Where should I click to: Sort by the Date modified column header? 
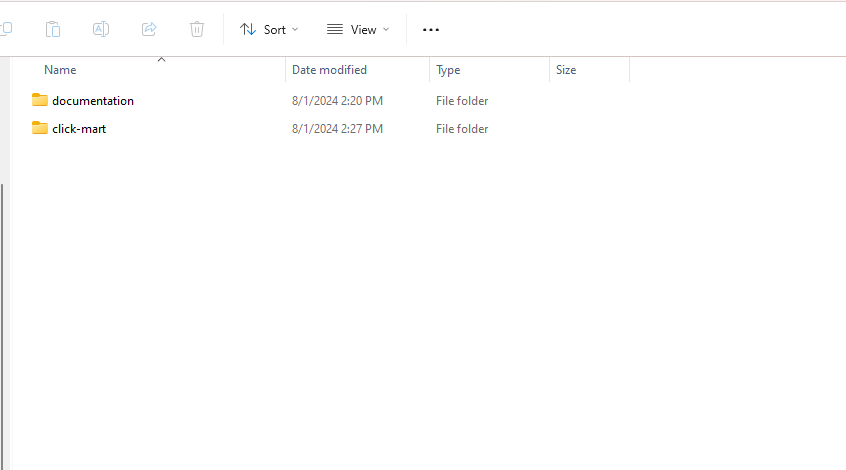click(329, 70)
